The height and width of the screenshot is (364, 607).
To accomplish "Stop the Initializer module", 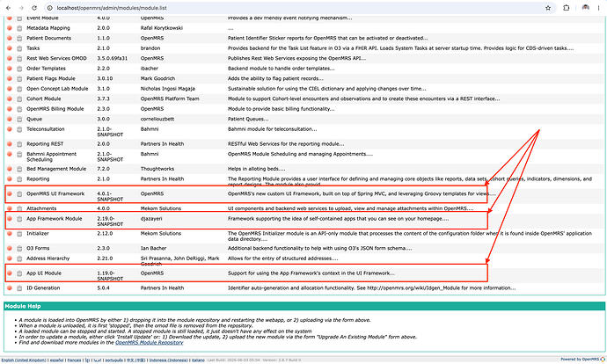I will (x=10, y=234).
